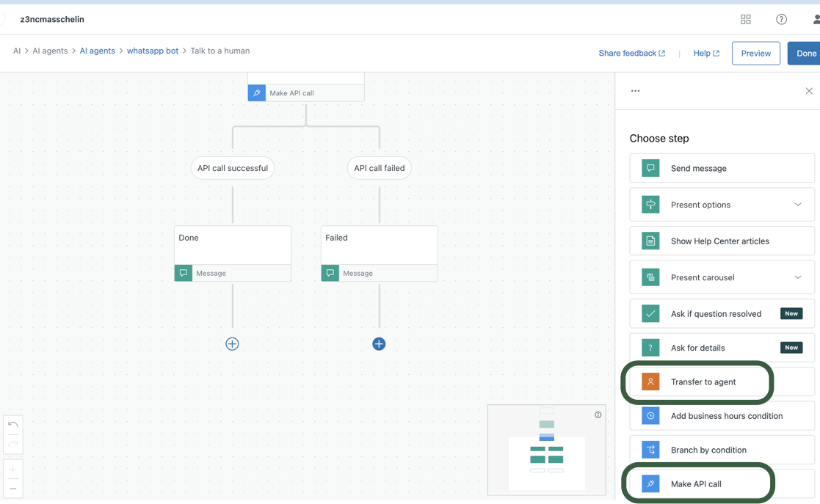Screen dimensions: 820x504
Task: Click the Send message step icon
Action: pyautogui.click(x=650, y=168)
